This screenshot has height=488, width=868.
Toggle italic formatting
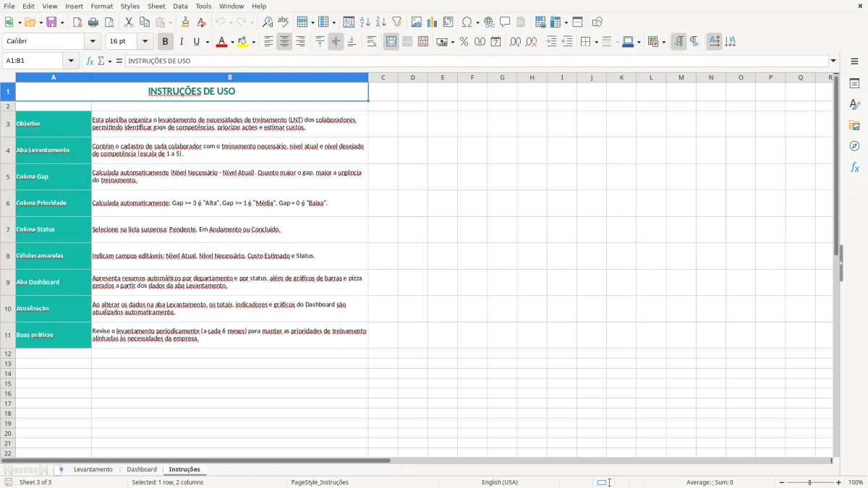pos(181,42)
